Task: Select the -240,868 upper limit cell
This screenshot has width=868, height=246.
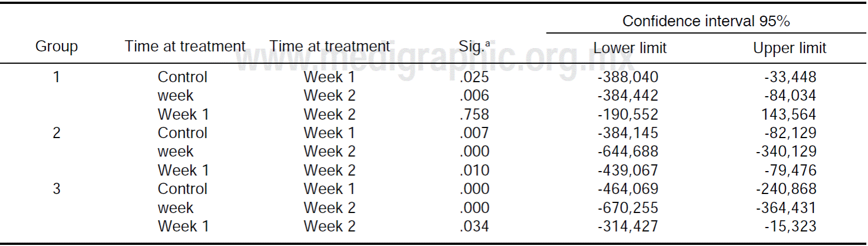Action: [x=786, y=189]
